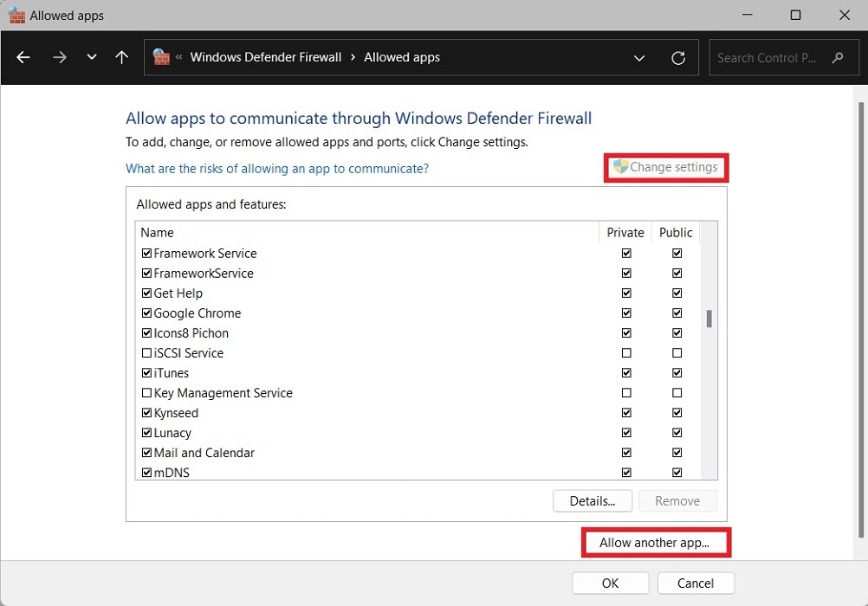Click the UAC shield icon on Change settings
Viewport: 868px width, 606px height.
click(620, 167)
